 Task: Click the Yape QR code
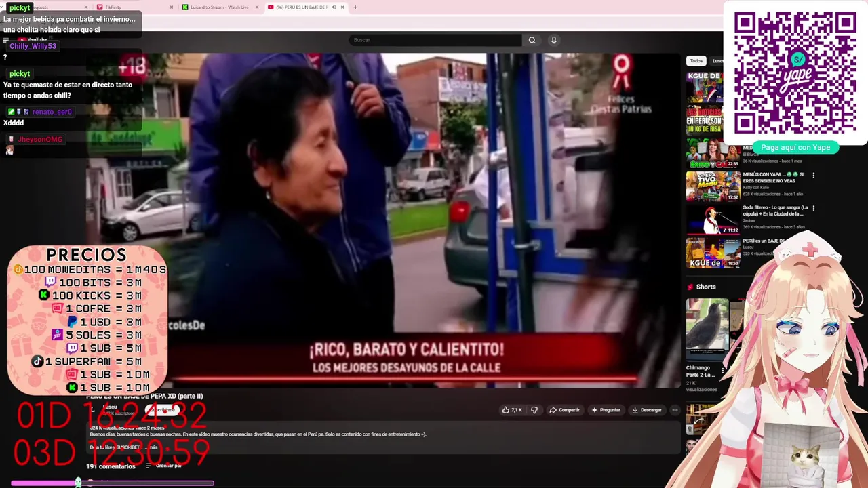click(x=795, y=73)
